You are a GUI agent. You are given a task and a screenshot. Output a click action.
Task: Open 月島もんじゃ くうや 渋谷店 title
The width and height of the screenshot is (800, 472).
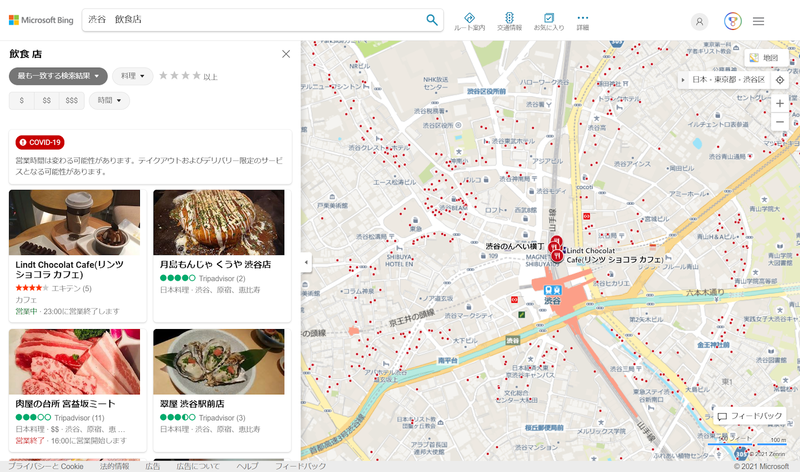(x=215, y=264)
